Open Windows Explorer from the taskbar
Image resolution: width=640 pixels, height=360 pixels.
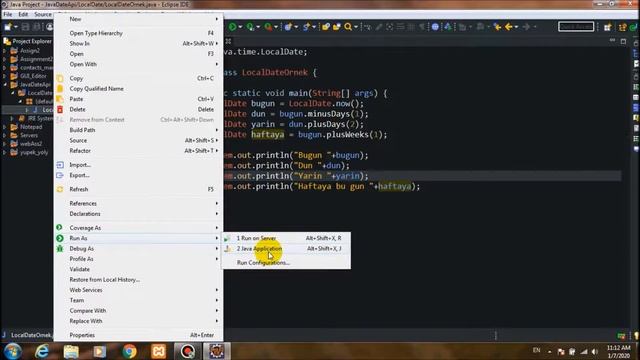71,351
